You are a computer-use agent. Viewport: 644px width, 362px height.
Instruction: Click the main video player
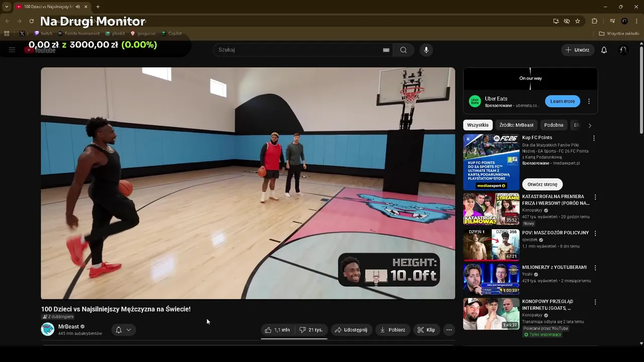[248, 184]
